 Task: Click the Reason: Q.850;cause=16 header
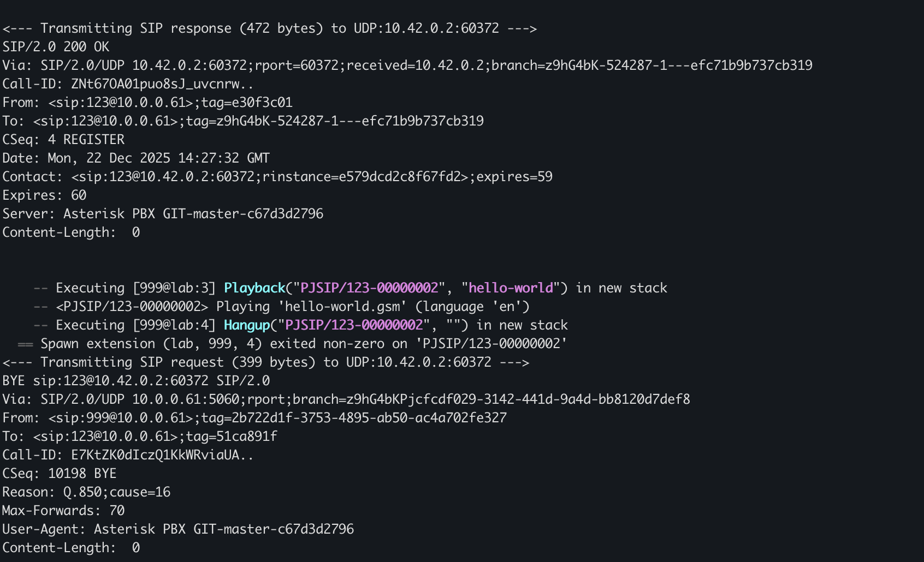(86, 492)
